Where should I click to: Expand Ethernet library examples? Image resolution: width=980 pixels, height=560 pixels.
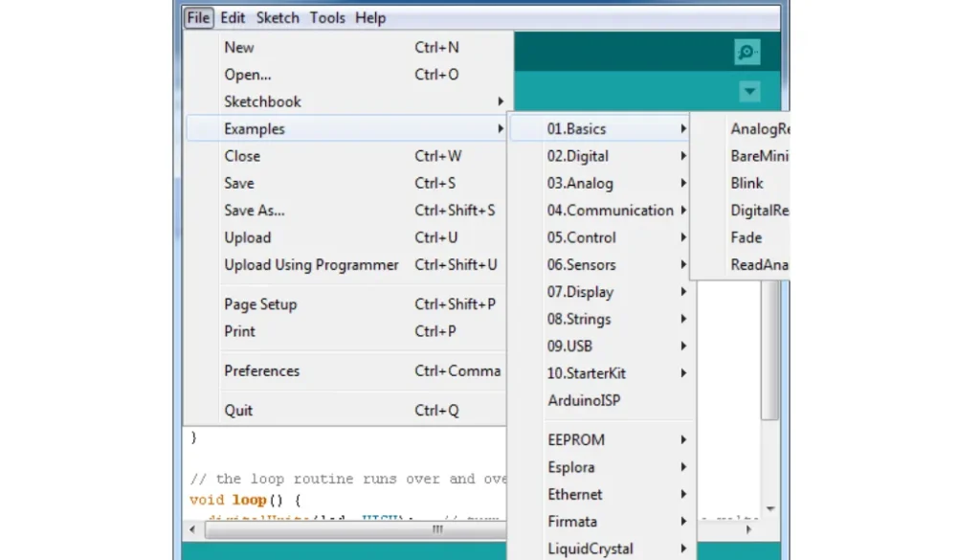point(600,494)
